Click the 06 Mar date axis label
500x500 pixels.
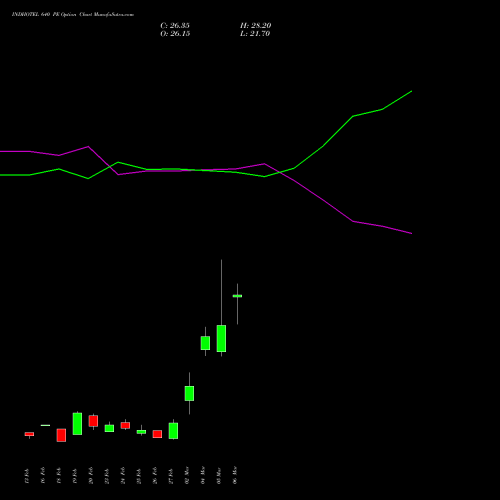pos(235,475)
